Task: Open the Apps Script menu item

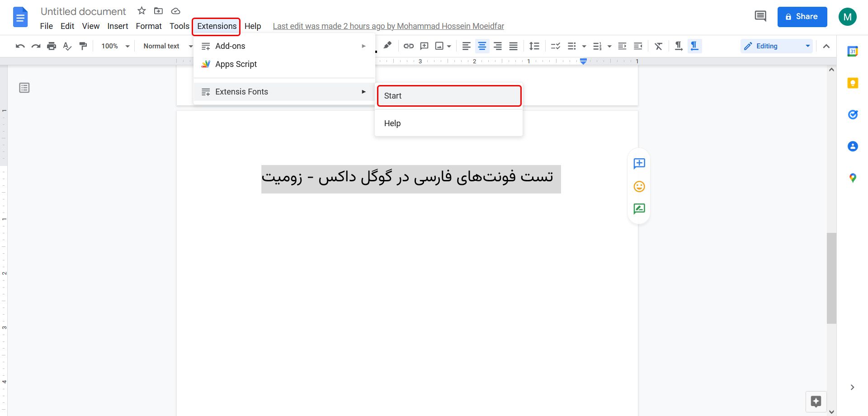Action: point(236,64)
